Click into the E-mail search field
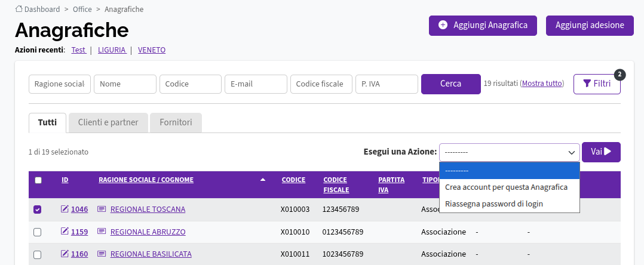Viewport: 644px width, 265px height. pos(256,84)
